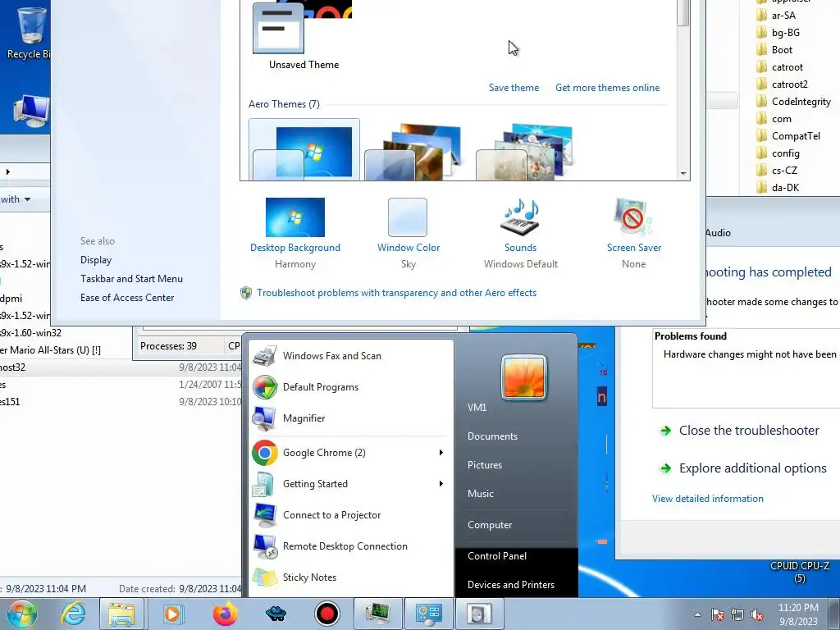Open Internet Explorer from taskbar
Screen dimensions: 840x630
(x=73, y=614)
